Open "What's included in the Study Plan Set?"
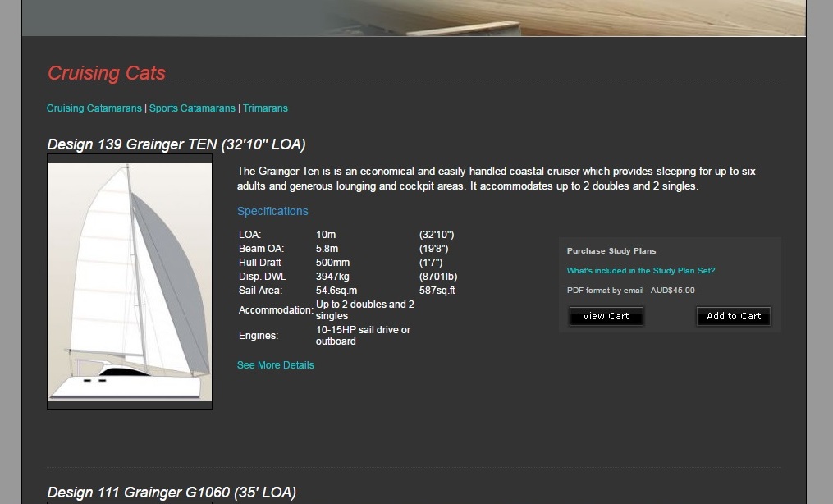 point(641,270)
